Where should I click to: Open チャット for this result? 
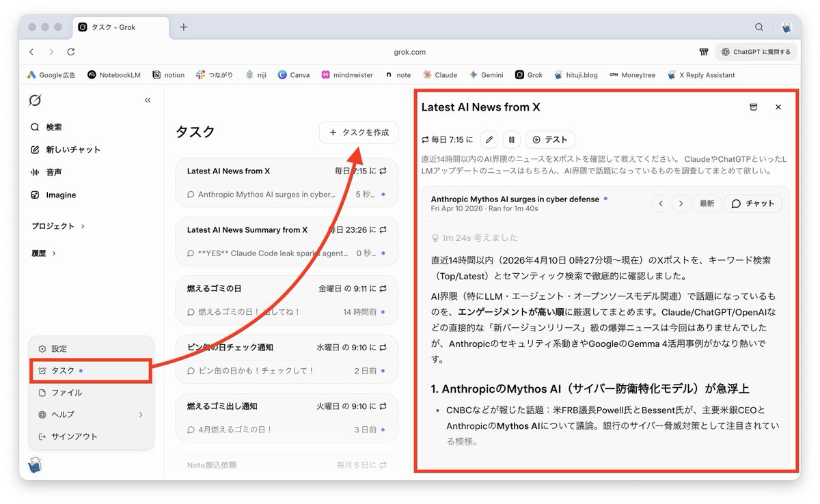pos(753,204)
